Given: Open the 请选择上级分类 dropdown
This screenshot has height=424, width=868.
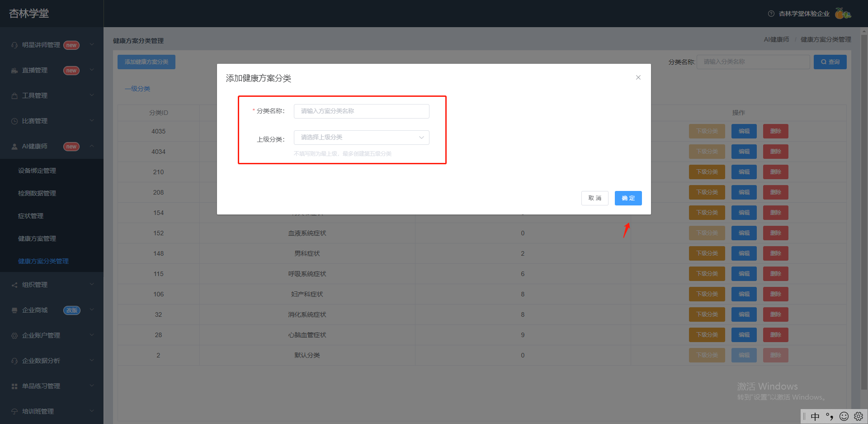Looking at the screenshot, I should (362, 138).
